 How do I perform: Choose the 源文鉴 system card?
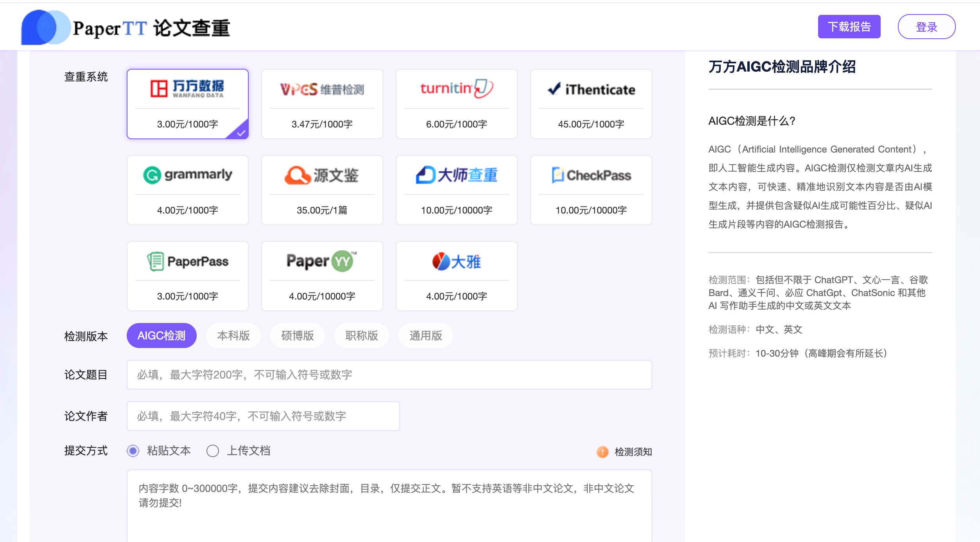[x=322, y=190]
